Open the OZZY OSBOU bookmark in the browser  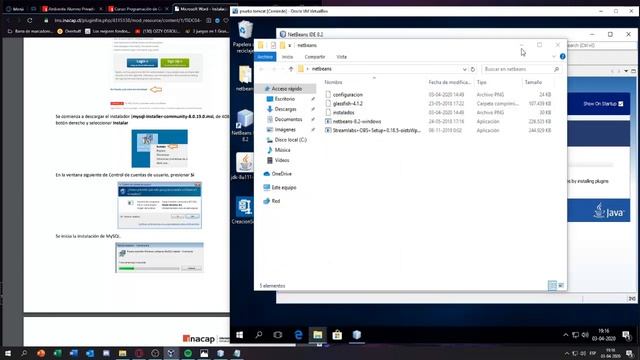coord(158,31)
